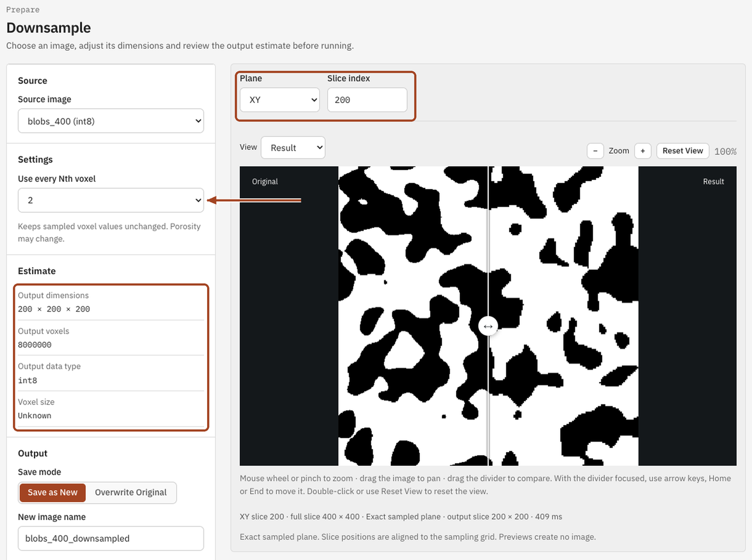Viewport: 752px width, 560px height.
Task: Click the Save mode label
Action: coord(39,472)
